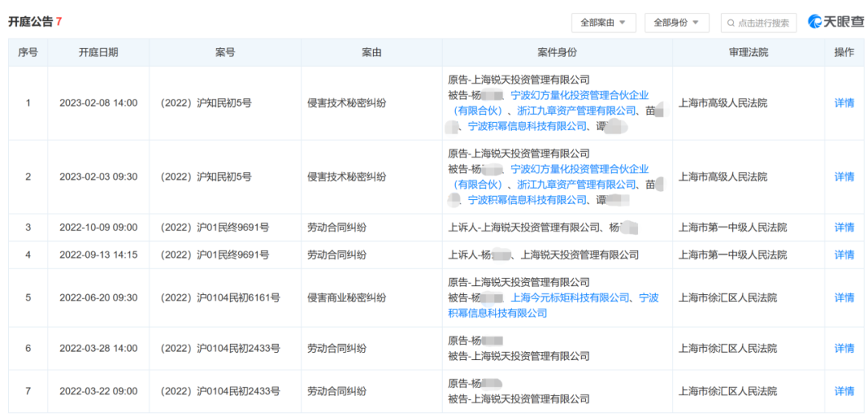
Task: Click 宁波幻方量化投资管理合伙企业 link in row 1
Action: coord(579,96)
